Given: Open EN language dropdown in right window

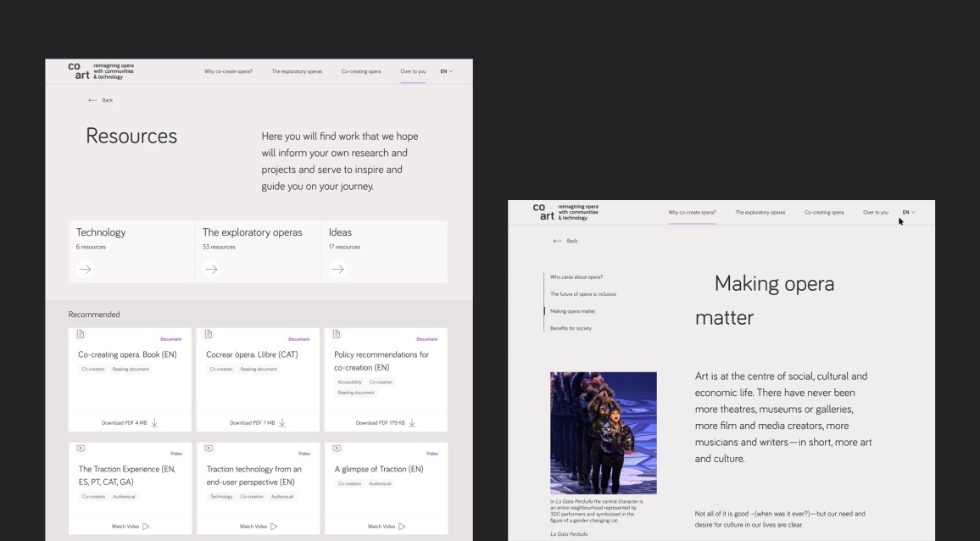Looking at the screenshot, I should tap(908, 212).
